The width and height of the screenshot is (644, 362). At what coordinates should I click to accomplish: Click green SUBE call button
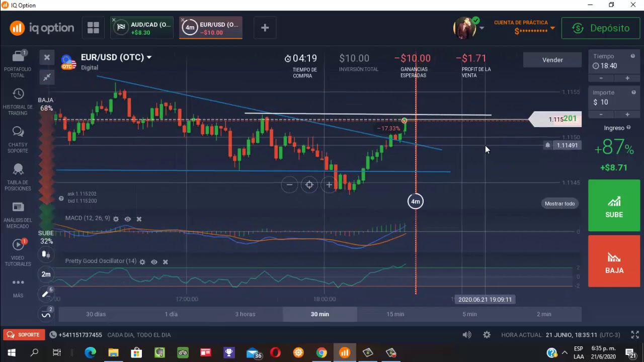click(x=614, y=206)
